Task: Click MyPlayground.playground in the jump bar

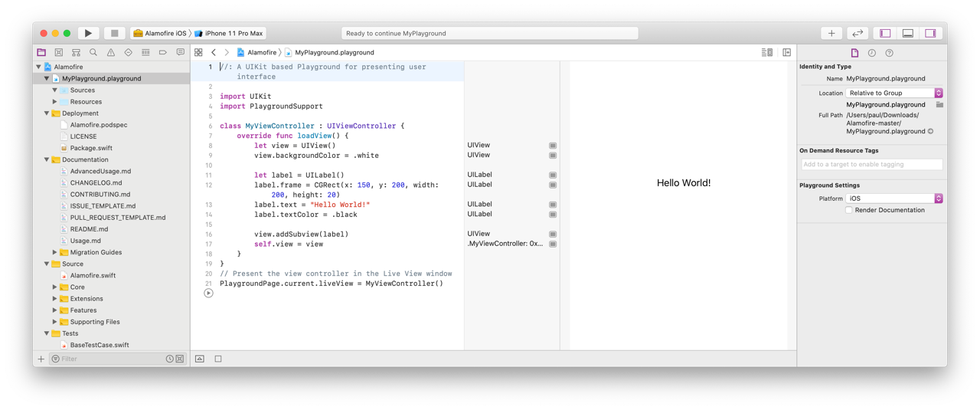Action: [x=329, y=52]
